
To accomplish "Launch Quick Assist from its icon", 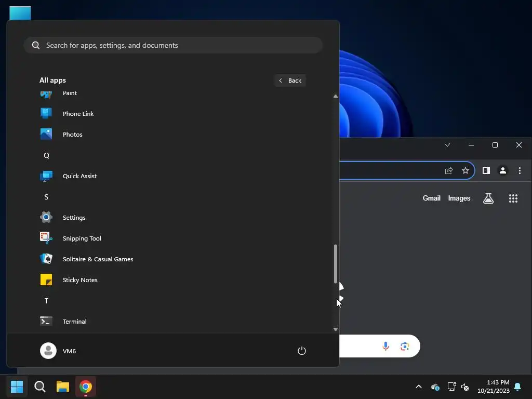I will click(x=46, y=176).
